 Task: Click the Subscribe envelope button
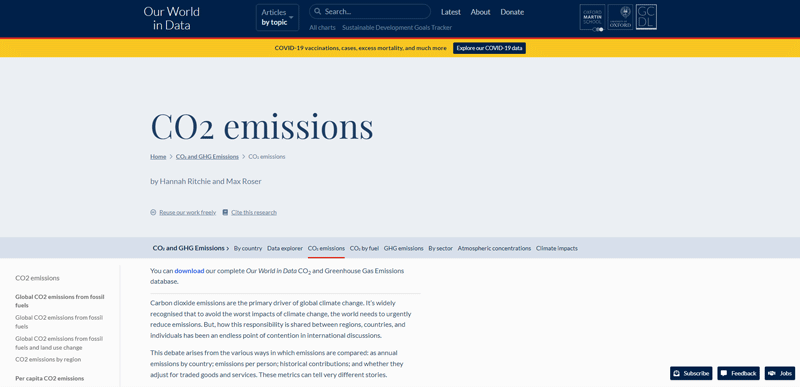pyautogui.click(x=691, y=373)
